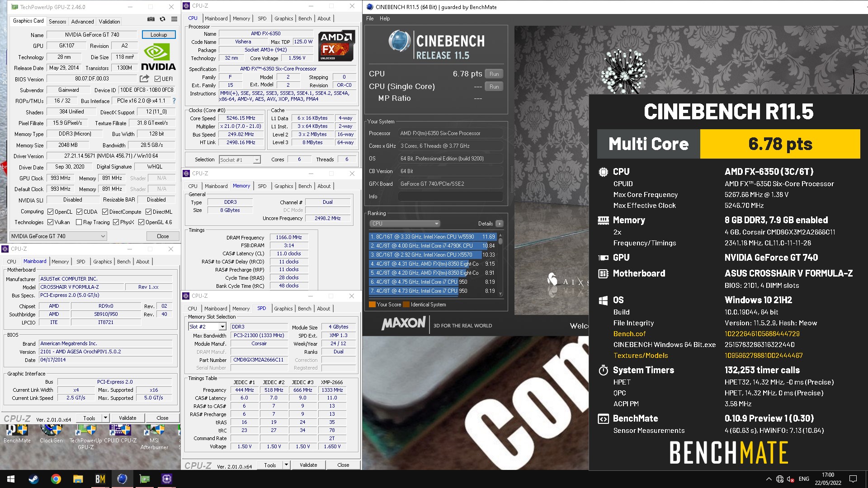
Task: Click the muted volume tray icon
Action: 791,479
